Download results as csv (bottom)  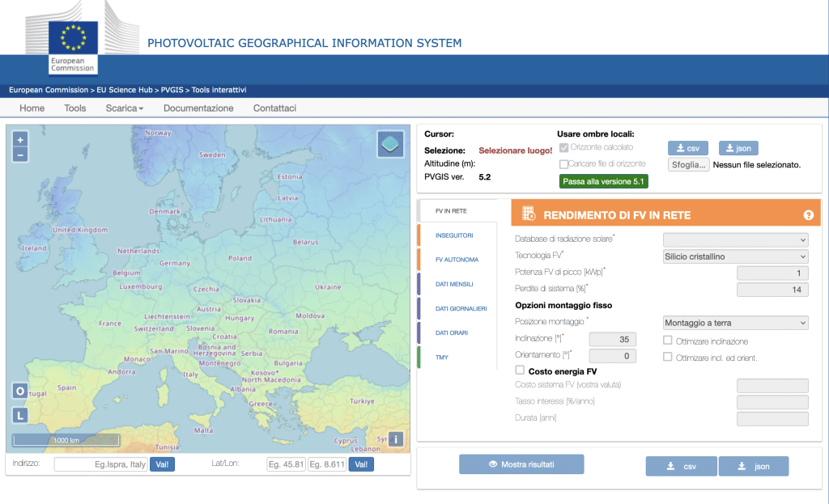[681, 467]
